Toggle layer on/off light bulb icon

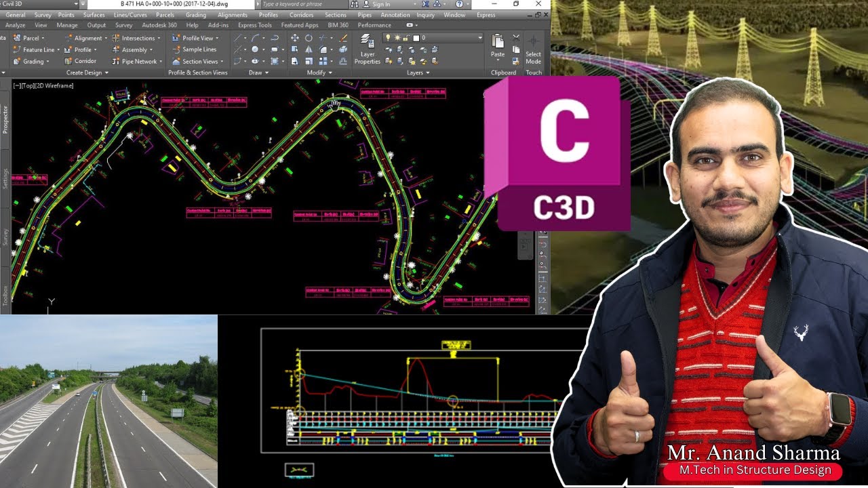tap(388, 39)
